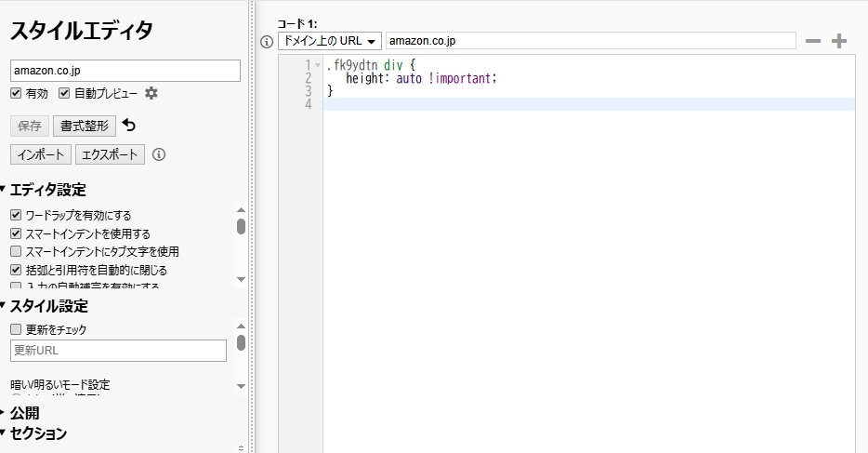Click the コード 1: label
Image resolution: width=868 pixels, height=453 pixels.
coord(296,24)
